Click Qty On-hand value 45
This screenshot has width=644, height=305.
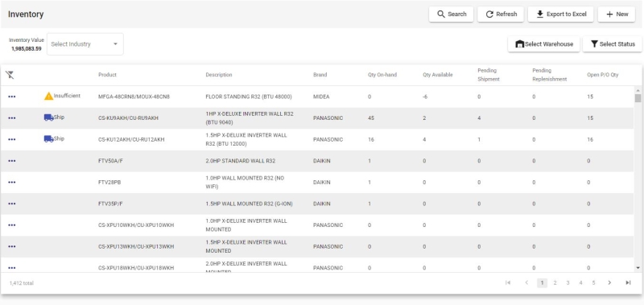(371, 118)
